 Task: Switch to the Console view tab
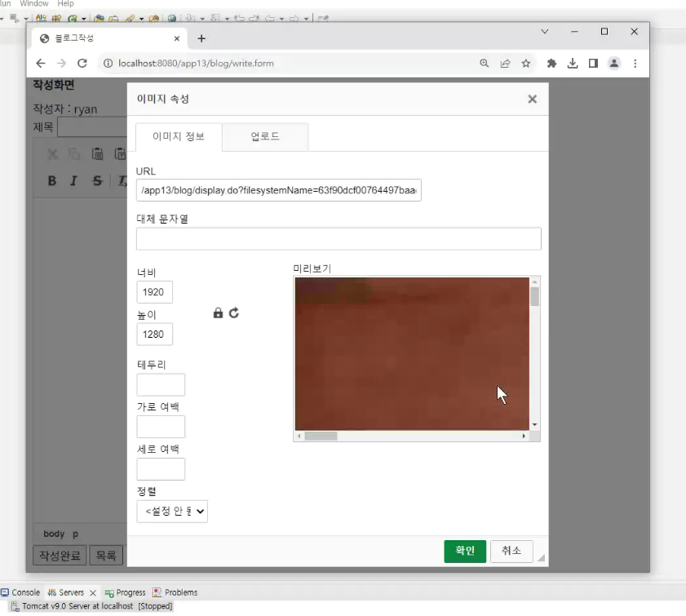pyautogui.click(x=20, y=592)
